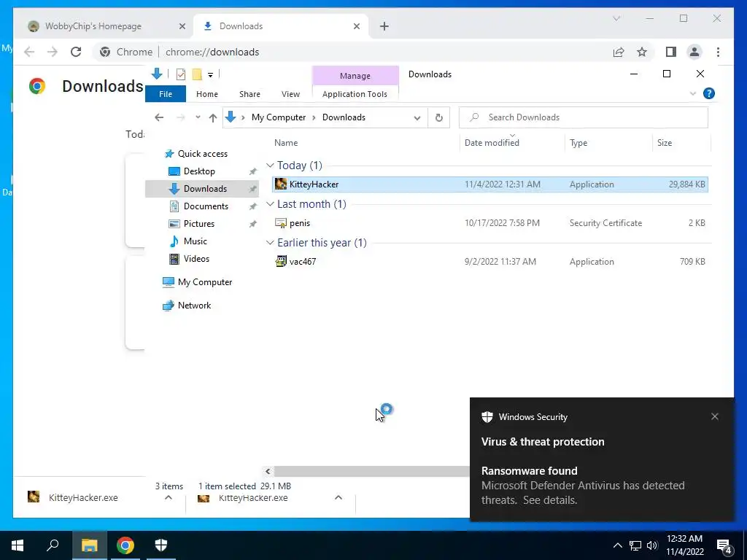The image size is (747, 560).
Task: Open Chrome profile avatar icon
Action: point(694,52)
